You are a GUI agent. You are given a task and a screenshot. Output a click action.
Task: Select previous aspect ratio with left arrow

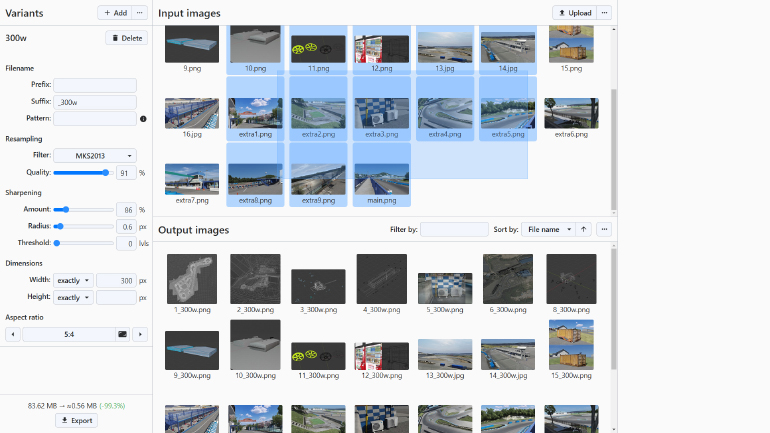tap(13, 334)
